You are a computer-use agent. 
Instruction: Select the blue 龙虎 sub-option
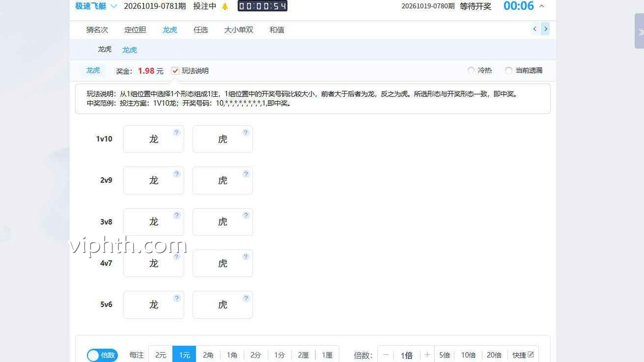pyautogui.click(x=130, y=50)
